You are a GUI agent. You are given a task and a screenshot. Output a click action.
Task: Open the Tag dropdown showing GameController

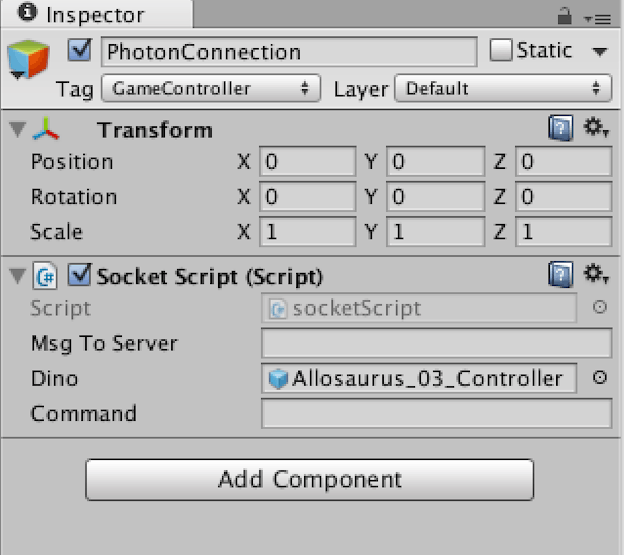tap(211, 88)
